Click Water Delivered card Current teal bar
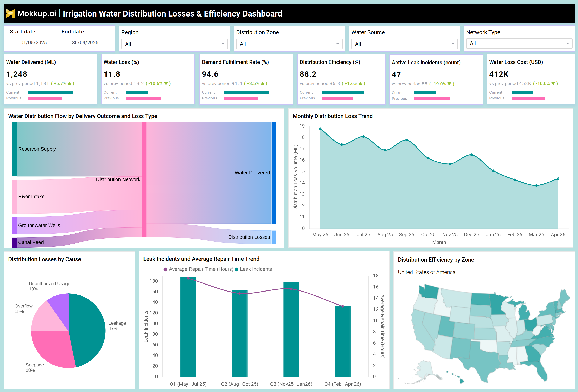Image resolution: width=578 pixels, height=392 pixels. [51, 92]
